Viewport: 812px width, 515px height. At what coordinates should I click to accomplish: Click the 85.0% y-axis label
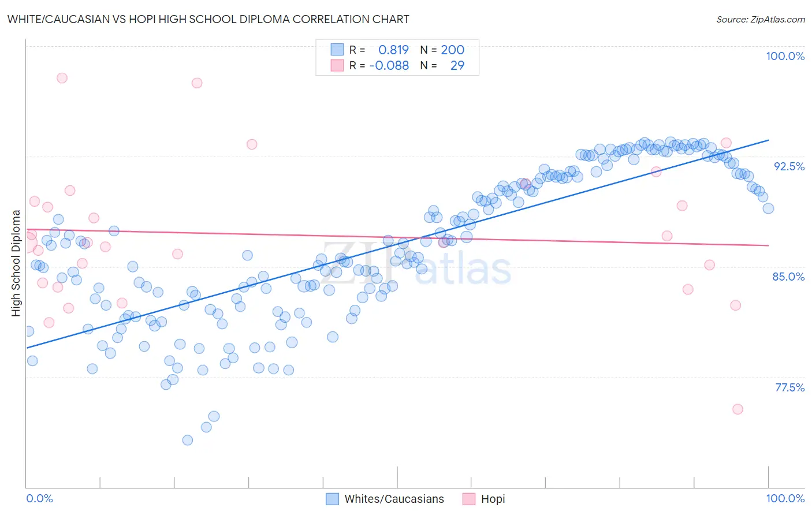(788, 277)
